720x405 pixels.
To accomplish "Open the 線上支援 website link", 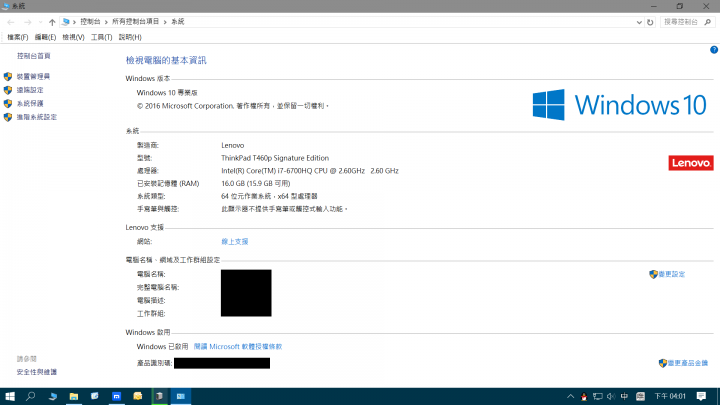I will (x=235, y=242).
